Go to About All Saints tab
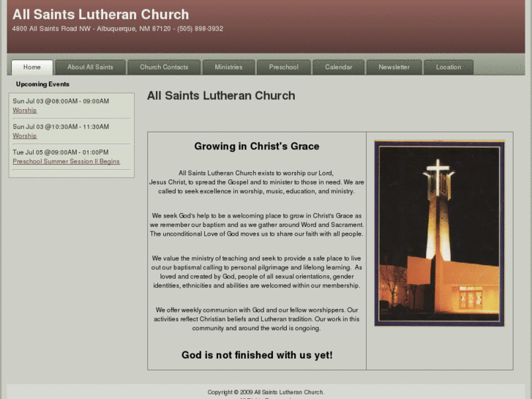 90,67
